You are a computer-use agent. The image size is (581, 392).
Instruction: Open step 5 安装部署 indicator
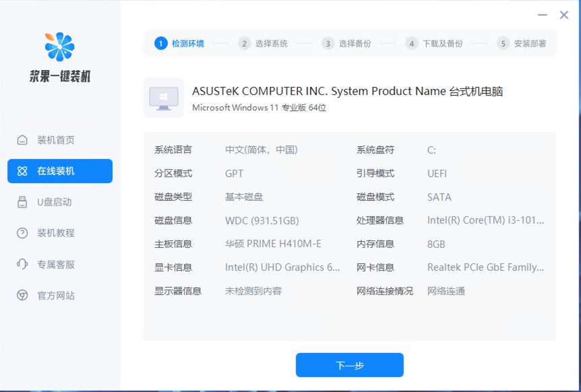[503, 43]
